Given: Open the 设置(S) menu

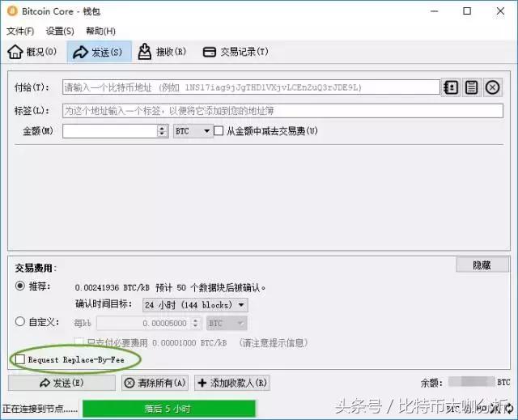Looking at the screenshot, I should 60,32.
